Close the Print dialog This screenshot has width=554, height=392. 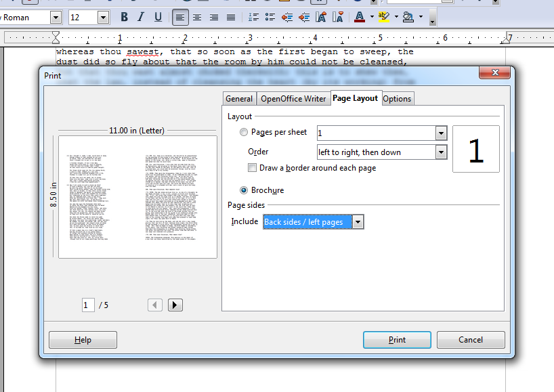pos(495,72)
